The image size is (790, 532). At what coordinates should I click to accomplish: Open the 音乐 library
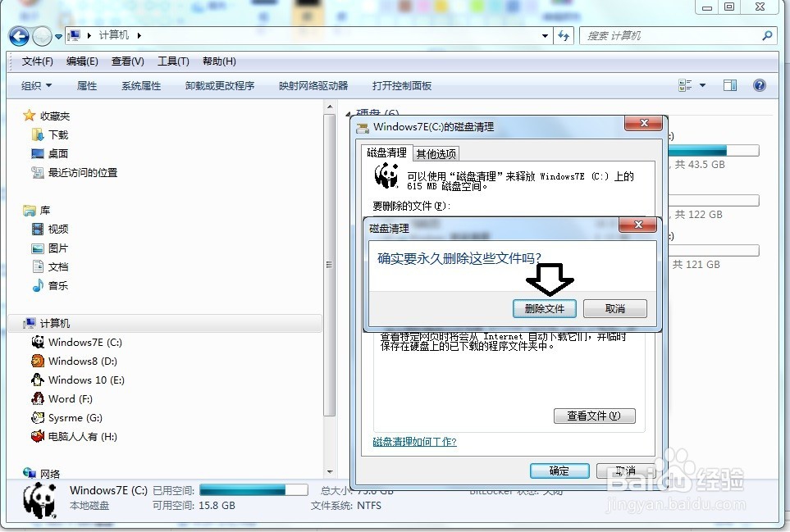coord(50,286)
